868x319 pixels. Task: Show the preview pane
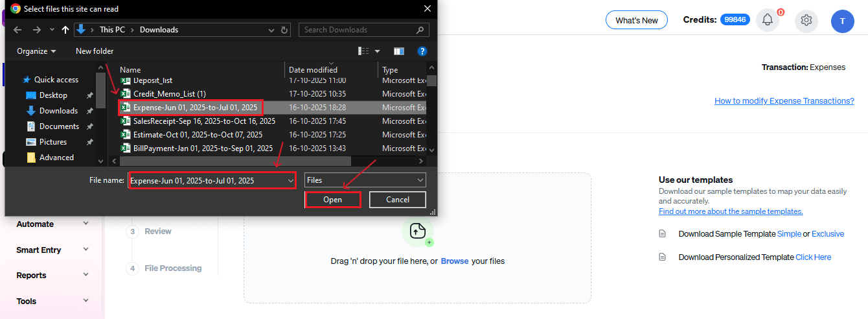tap(398, 51)
